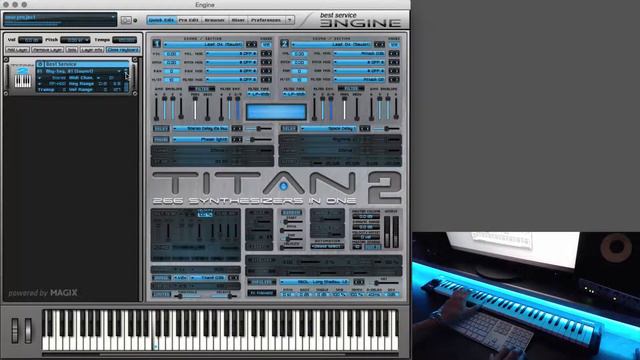Click prev/next arrows beside section 1 Pan Mod
Image resolution: width=640 pixels, height=360 pixels.
coord(266,71)
